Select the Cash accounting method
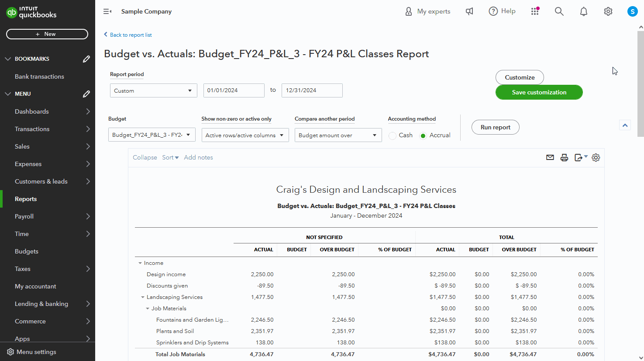 tap(392, 135)
